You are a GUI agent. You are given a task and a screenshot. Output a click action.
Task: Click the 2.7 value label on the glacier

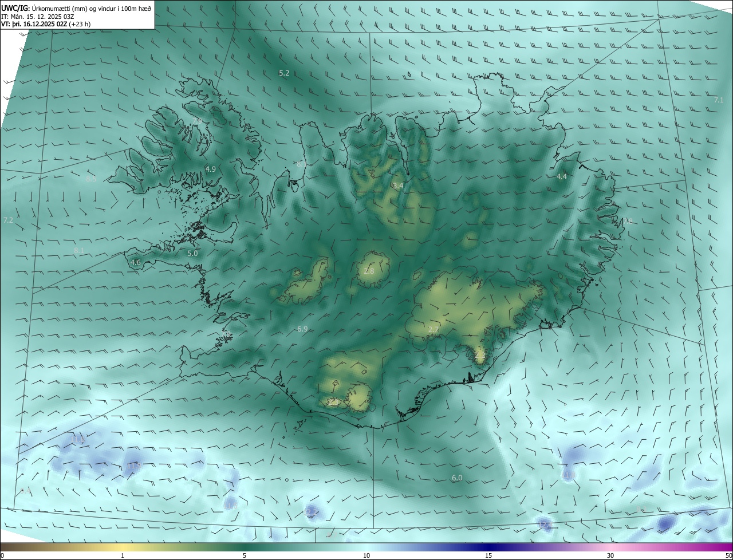point(434,330)
